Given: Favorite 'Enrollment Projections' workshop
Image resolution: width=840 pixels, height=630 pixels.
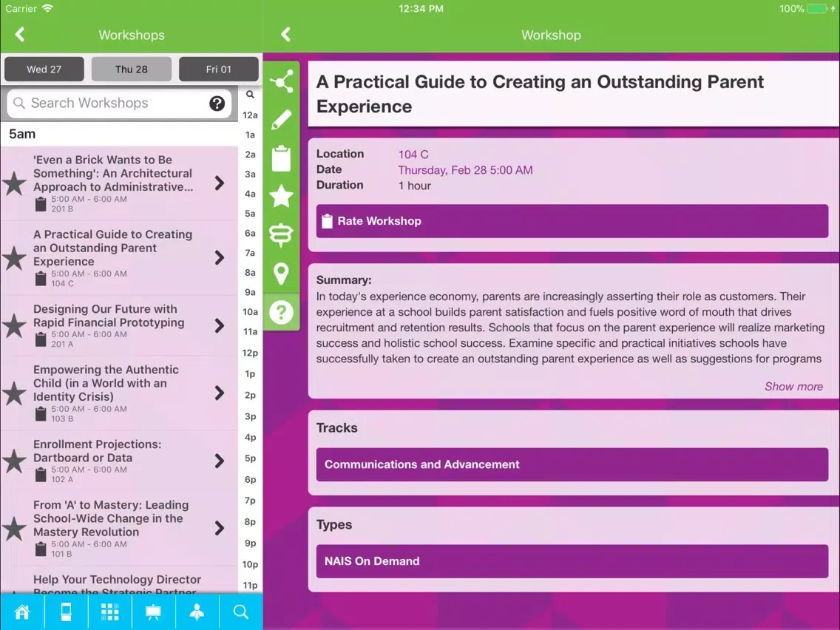Looking at the screenshot, I should pos(15,461).
